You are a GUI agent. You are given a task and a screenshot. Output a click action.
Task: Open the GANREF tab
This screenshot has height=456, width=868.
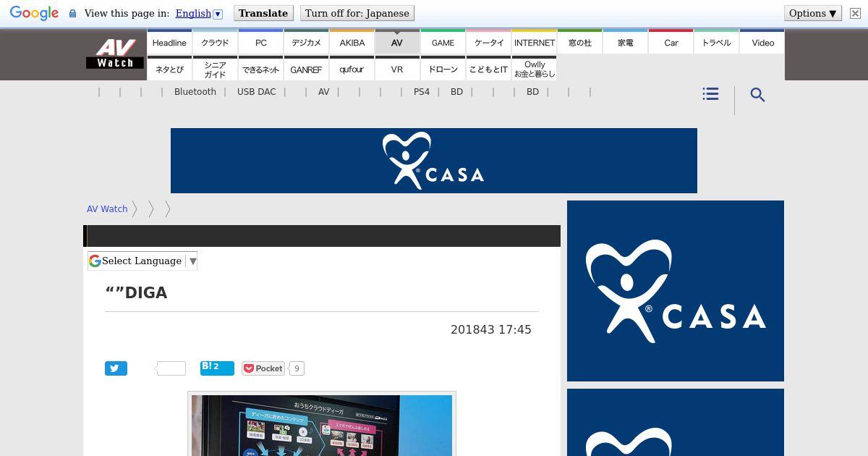pyautogui.click(x=306, y=69)
